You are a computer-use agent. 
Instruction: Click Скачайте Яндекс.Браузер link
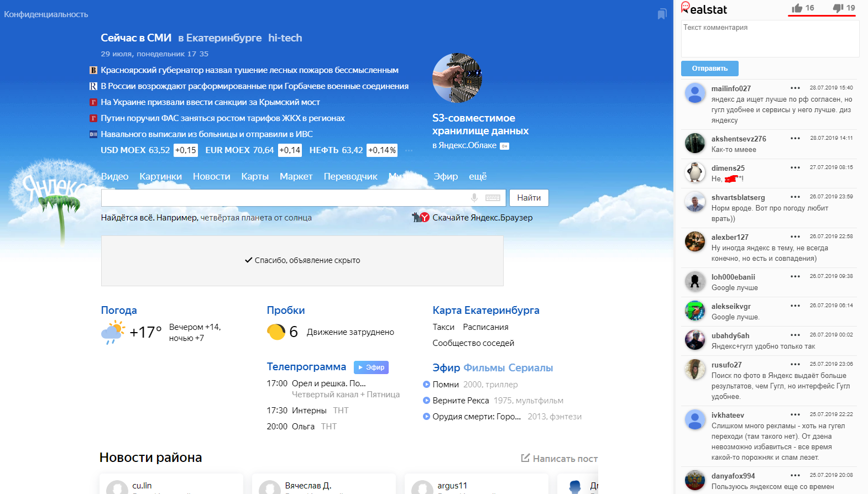click(x=483, y=218)
